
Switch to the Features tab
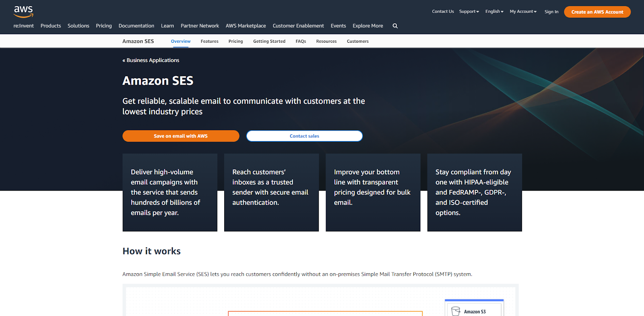pyautogui.click(x=209, y=41)
